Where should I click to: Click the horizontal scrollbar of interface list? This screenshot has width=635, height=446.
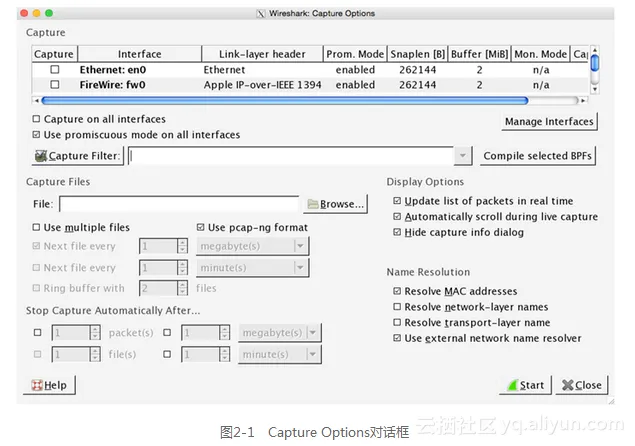tap(285, 100)
